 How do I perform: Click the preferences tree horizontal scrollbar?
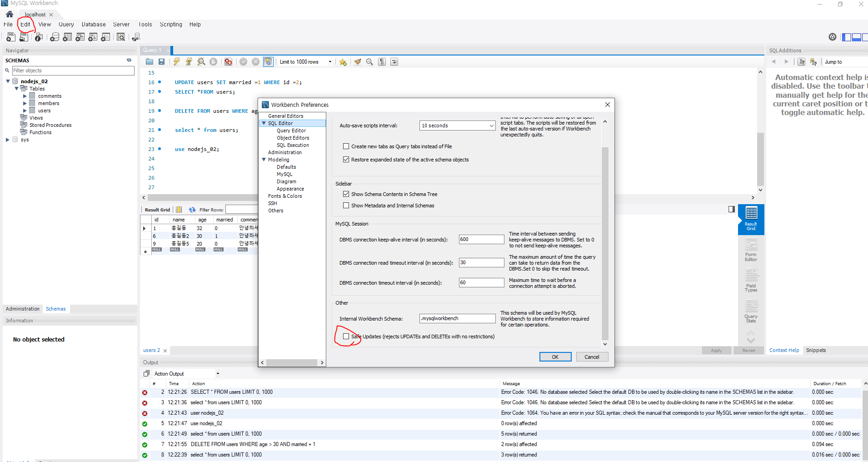click(x=292, y=362)
